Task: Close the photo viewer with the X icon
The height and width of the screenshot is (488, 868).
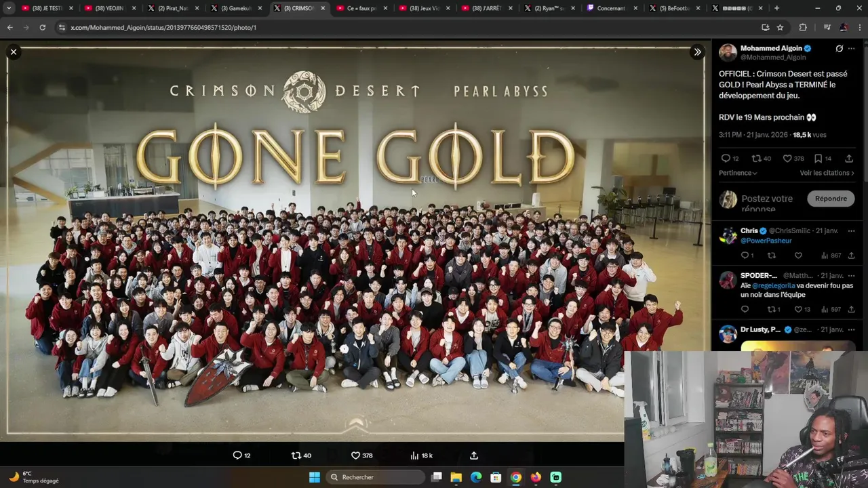Action: coord(13,52)
